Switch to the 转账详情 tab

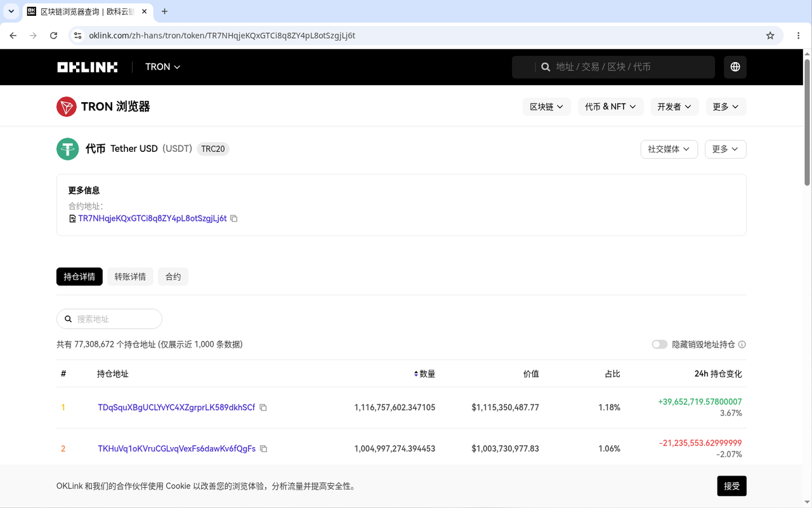pos(130,277)
